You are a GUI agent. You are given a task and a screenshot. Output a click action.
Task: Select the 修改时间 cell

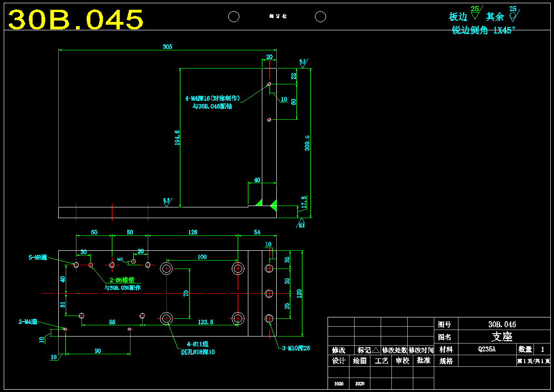(421, 351)
